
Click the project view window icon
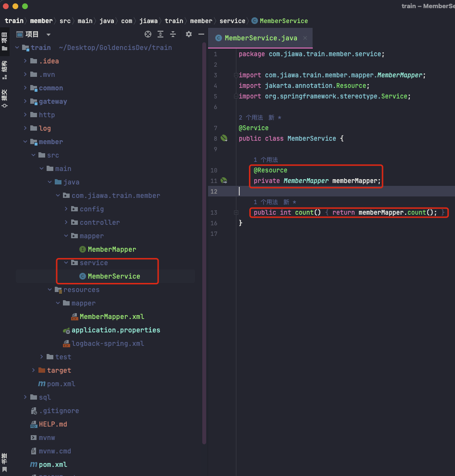[x=20, y=34]
